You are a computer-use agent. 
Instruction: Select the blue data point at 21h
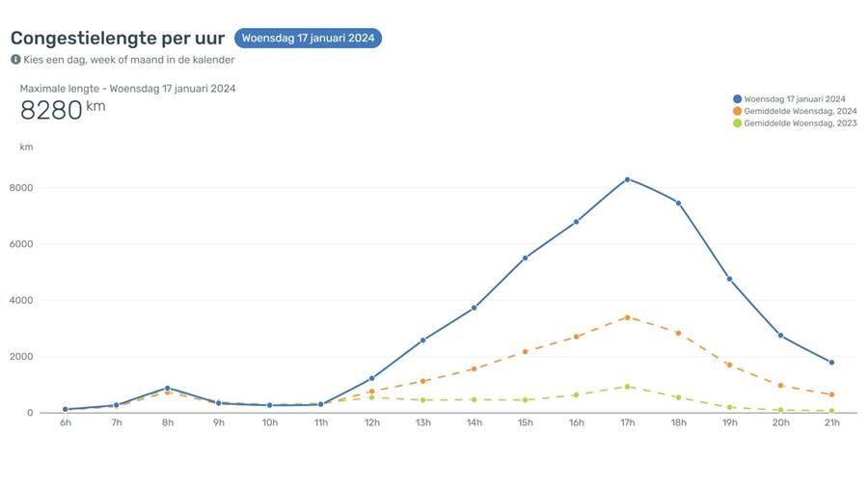831,363
